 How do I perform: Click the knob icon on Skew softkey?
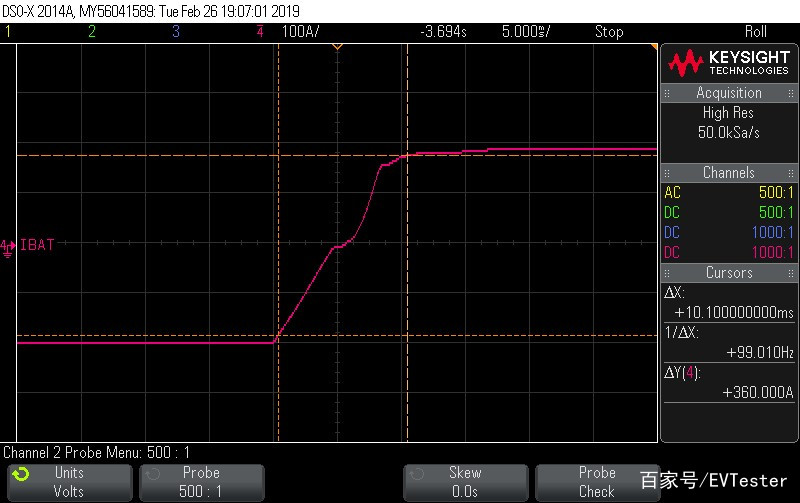coord(417,474)
